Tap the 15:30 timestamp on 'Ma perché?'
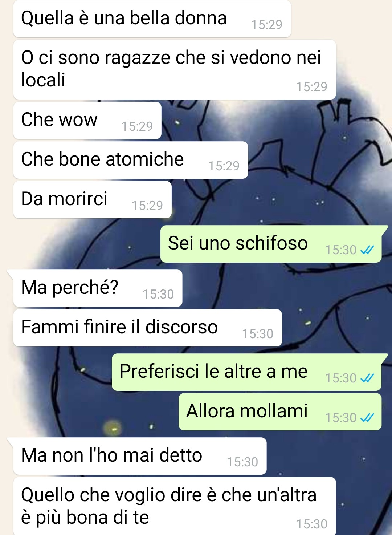392x535 pixels. 158,294
